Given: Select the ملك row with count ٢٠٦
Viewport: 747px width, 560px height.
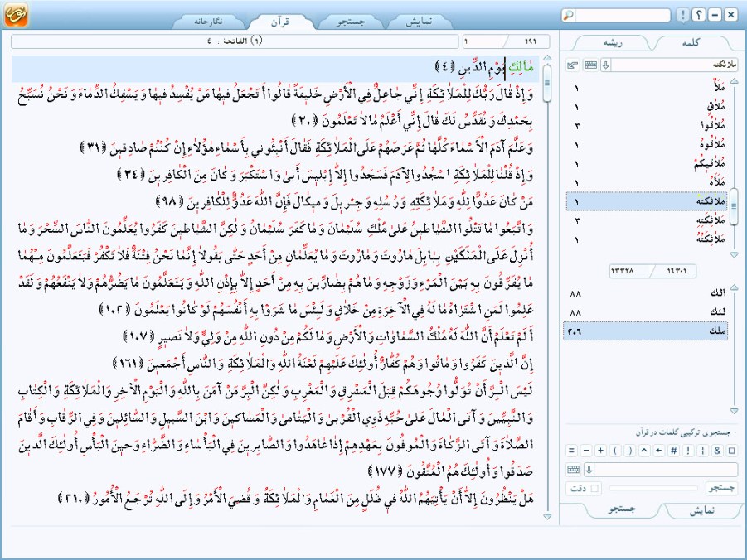Looking at the screenshot, I should [x=646, y=331].
